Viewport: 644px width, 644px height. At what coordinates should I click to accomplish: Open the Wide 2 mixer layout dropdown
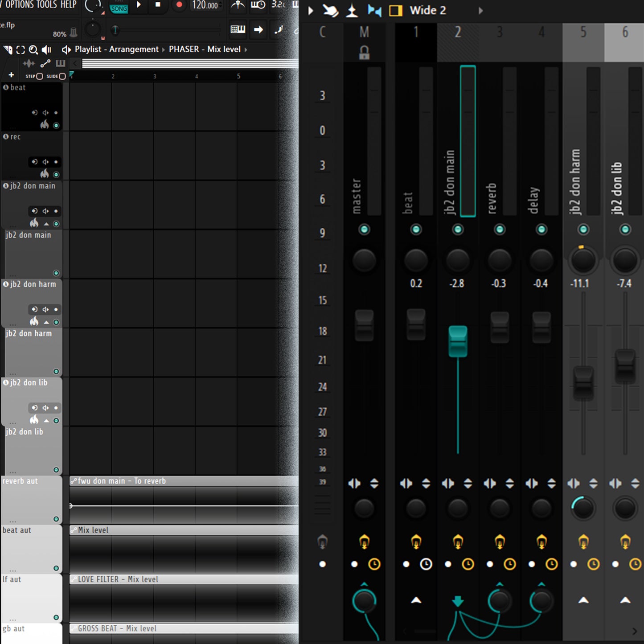pos(428,10)
